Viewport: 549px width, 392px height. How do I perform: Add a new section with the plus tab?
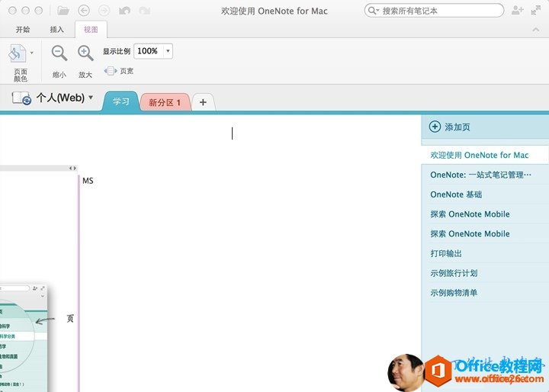(203, 102)
